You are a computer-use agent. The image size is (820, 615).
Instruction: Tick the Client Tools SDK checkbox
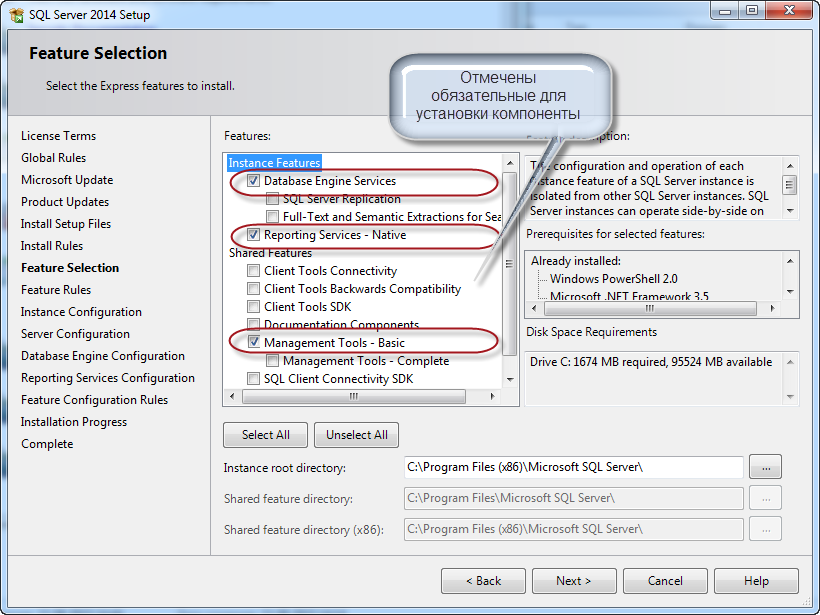[x=254, y=306]
